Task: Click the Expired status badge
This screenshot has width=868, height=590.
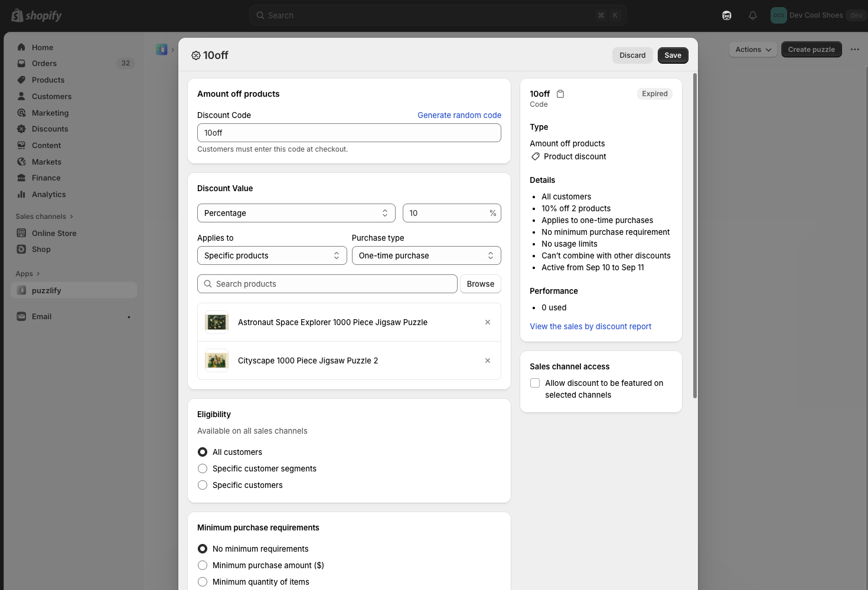Action: (x=655, y=94)
